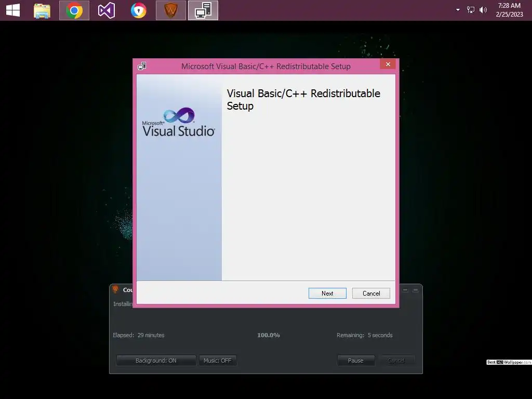
Task: Click the Elapsed 29 minutes text
Action: 138,335
